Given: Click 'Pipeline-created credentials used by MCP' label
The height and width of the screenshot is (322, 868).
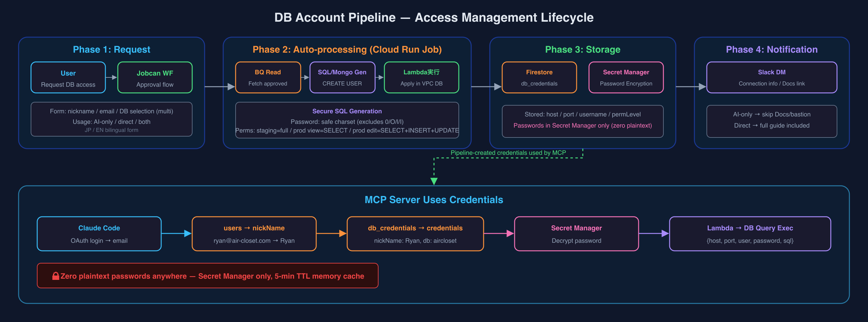Looking at the screenshot, I should coord(508,153).
